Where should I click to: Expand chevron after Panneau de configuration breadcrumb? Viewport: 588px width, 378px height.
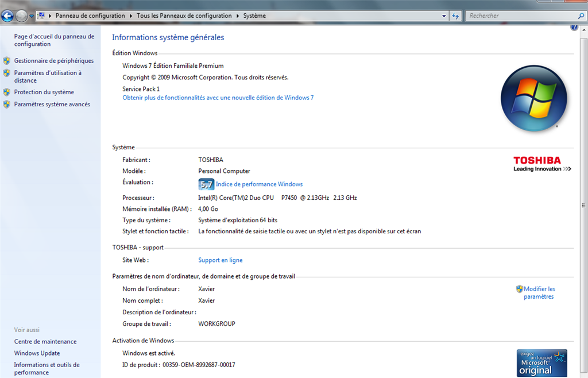click(x=131, y=16)
